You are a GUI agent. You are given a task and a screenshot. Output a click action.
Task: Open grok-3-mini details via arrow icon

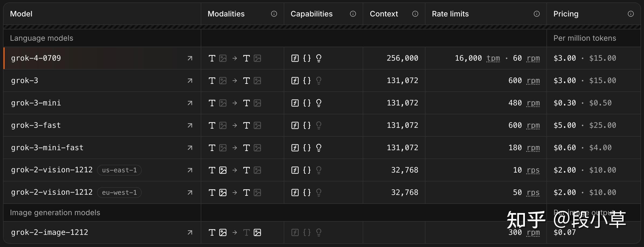coord(190,103)
